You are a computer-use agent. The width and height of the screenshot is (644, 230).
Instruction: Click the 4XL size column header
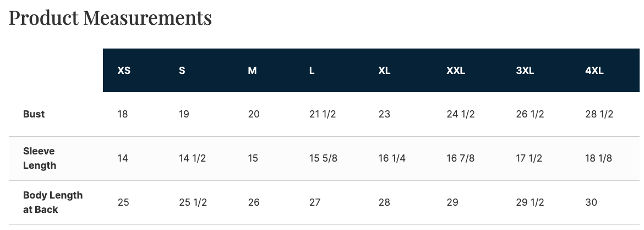[594, 71]
